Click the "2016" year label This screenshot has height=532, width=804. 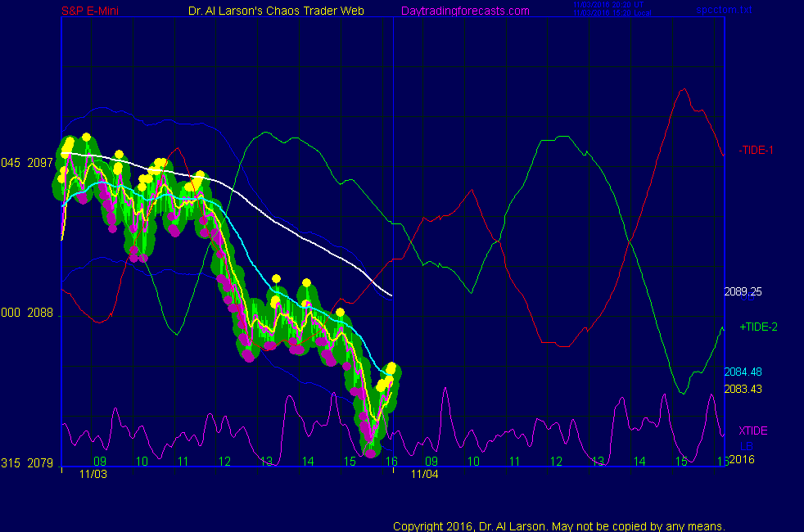742,459
